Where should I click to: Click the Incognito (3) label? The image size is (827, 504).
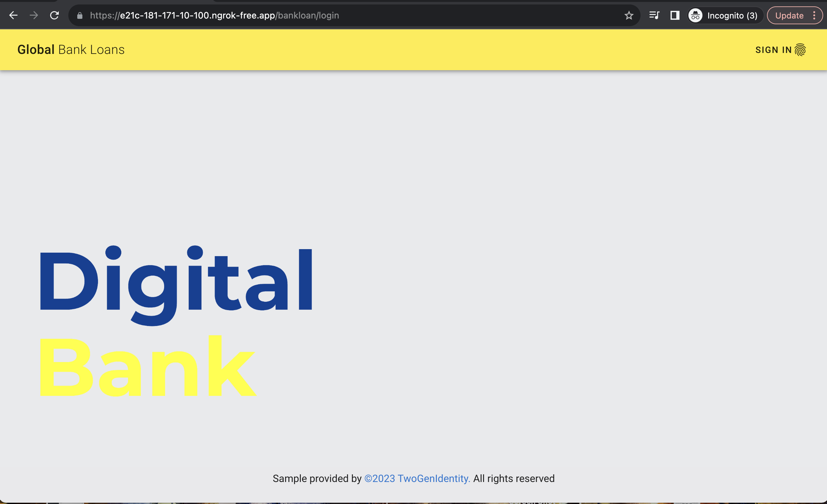click(732, 15)
